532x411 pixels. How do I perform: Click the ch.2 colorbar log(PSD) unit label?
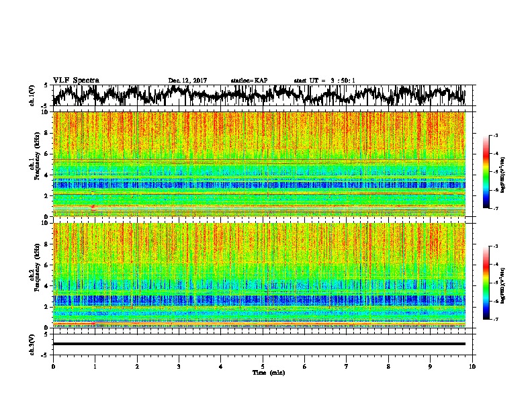[x=502, y=285]
